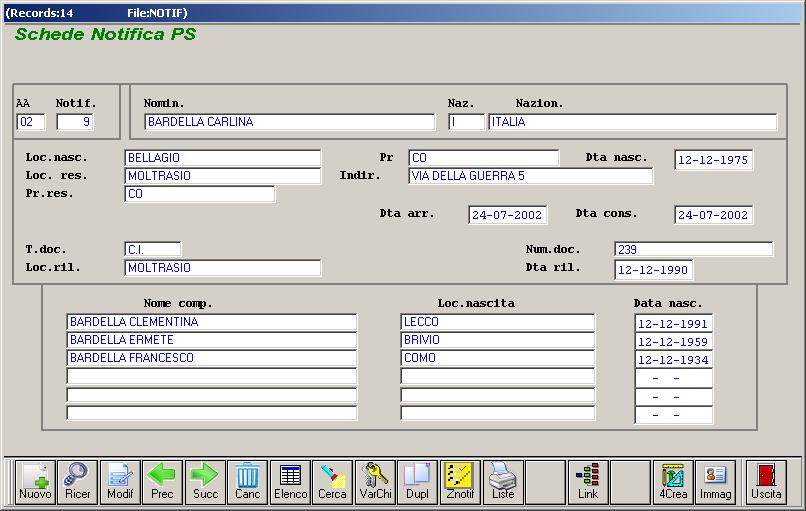Open Immag image card tool
Viewport: 806px width, 511px height.
coord(716,482)
